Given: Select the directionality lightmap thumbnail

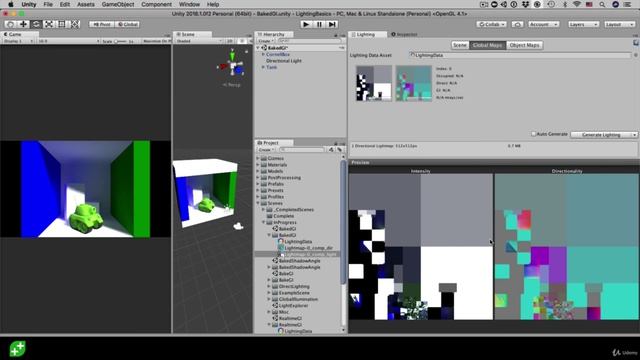Looking at the screenshot, I should (x=413, y=83).
